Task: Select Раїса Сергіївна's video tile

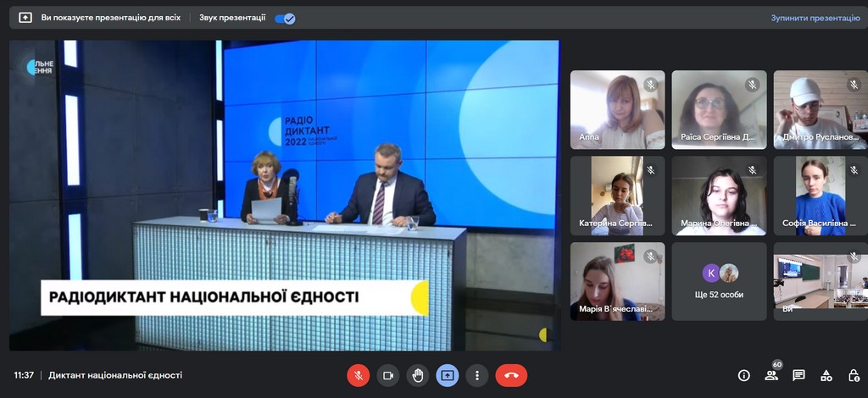Action: (x=719, y=109)
